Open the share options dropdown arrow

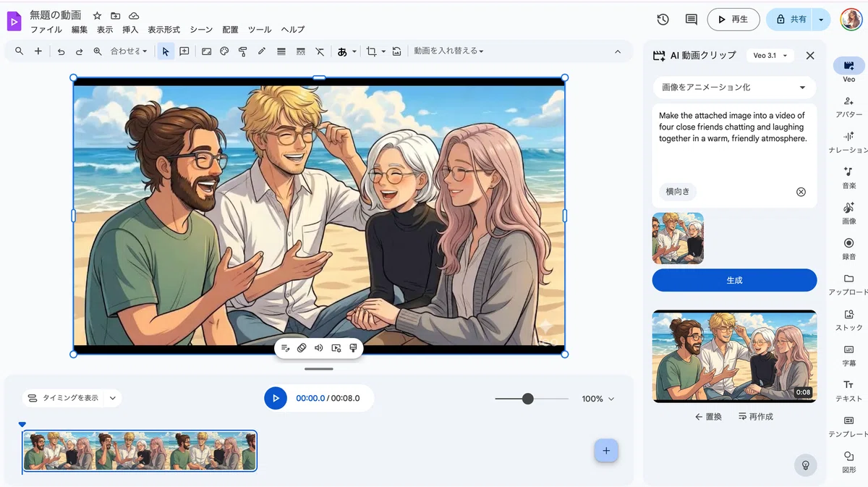(821, 20)
